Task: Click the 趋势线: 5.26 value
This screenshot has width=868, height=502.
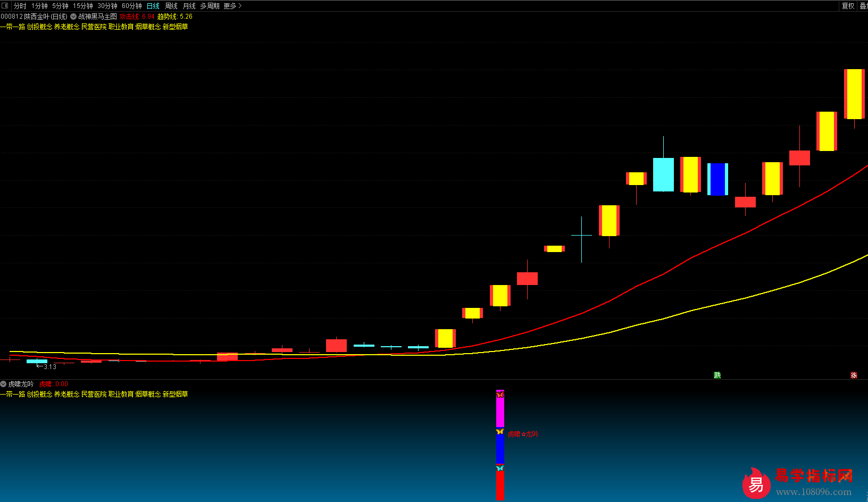Action: click(175, 16)
